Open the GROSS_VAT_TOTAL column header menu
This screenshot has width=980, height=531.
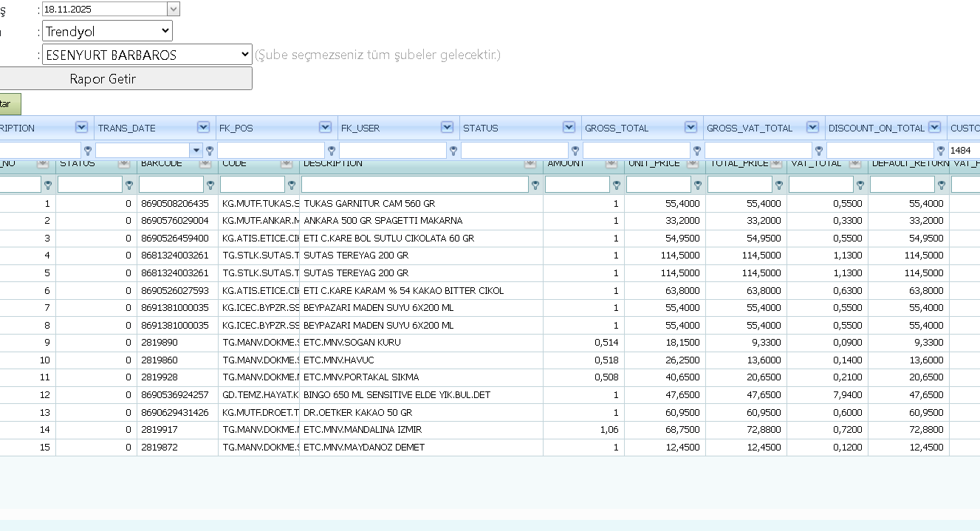coord(812,127)
